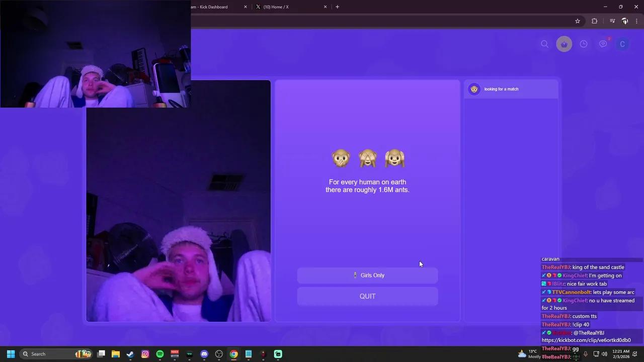Open File Explorer from the taskbar

[116, 354]
